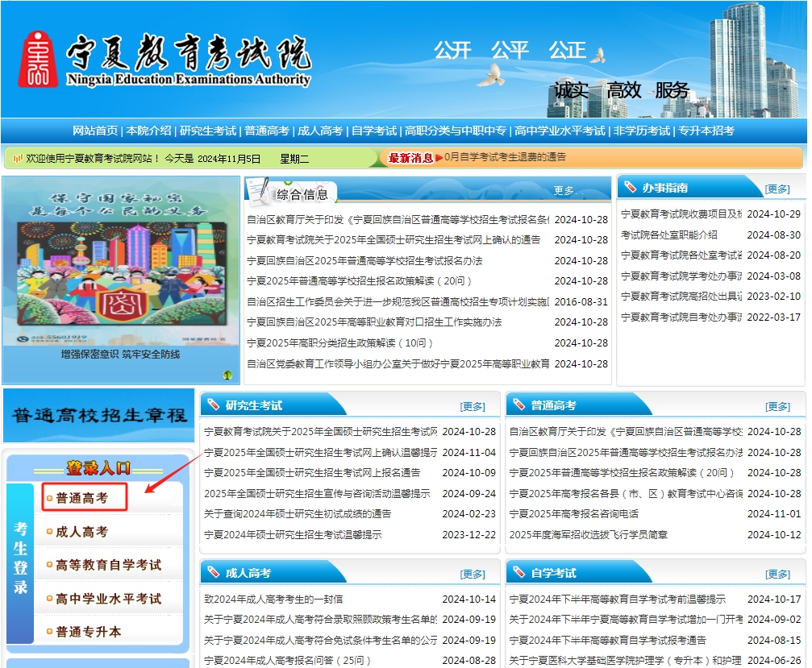Open 宁夏2024年成人高考报名问答（25问）
812x668 pixels.
click(287, 661)
